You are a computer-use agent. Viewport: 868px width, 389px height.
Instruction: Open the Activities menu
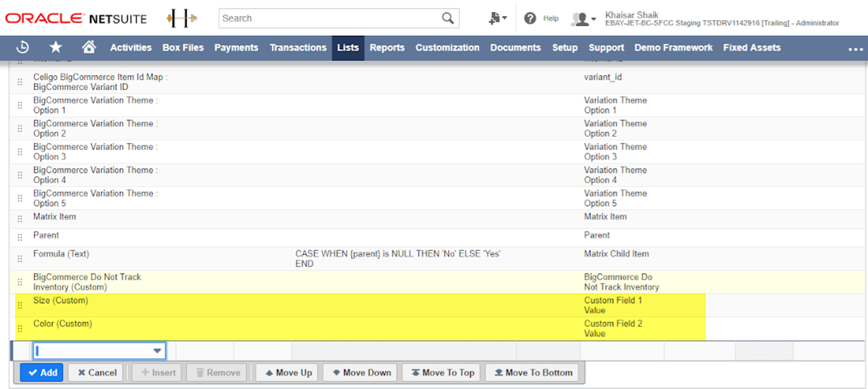131,47
